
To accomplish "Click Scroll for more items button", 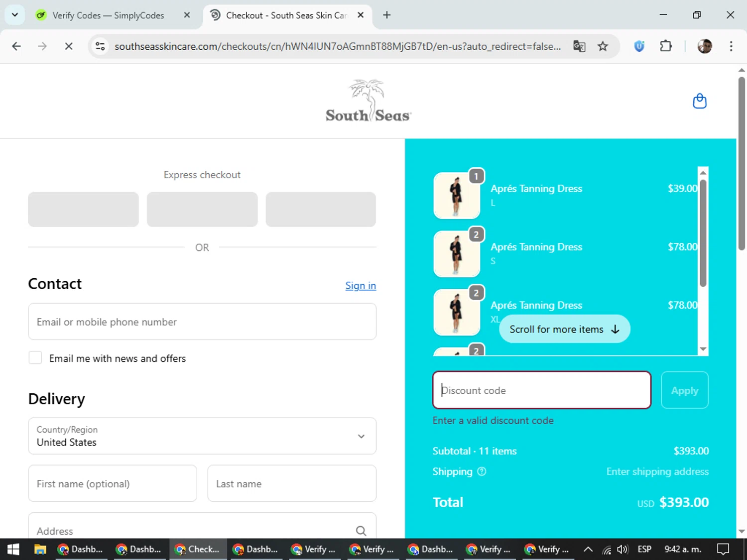I will click(564, 329).
